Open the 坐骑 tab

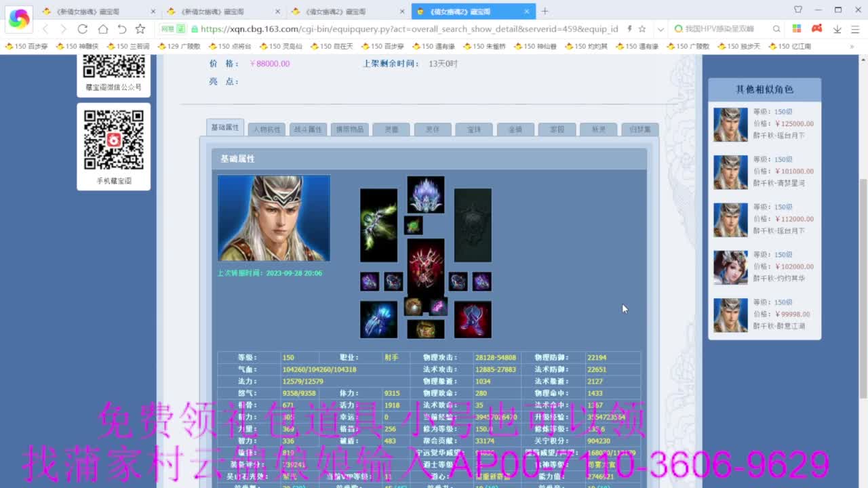pyautogui.click(x=515, y=129)
